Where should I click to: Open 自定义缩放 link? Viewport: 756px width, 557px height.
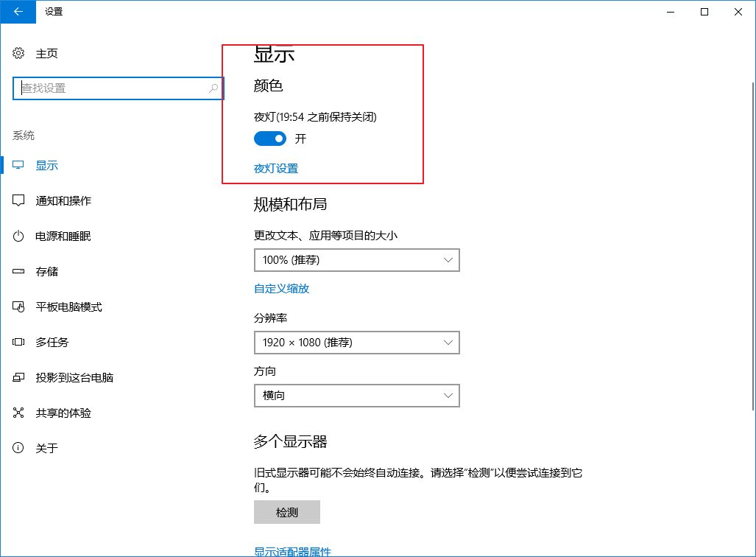pyautogui.click(x=282, y=289)
